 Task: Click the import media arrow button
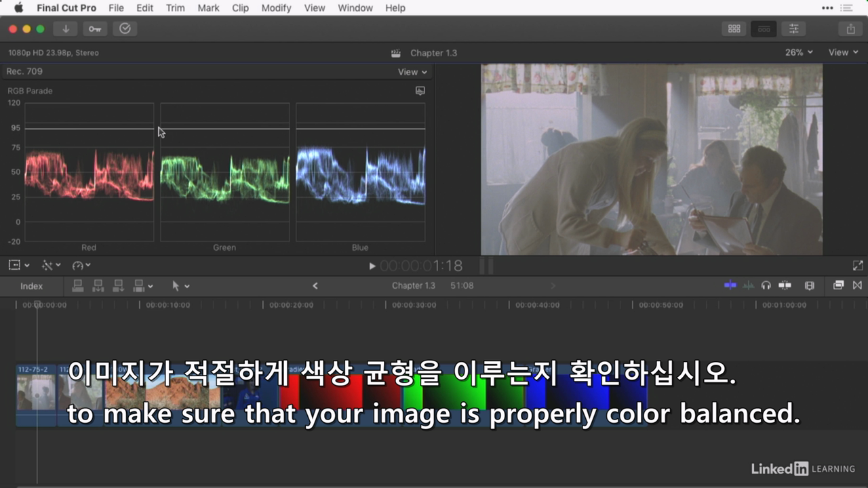click(66, 28)
